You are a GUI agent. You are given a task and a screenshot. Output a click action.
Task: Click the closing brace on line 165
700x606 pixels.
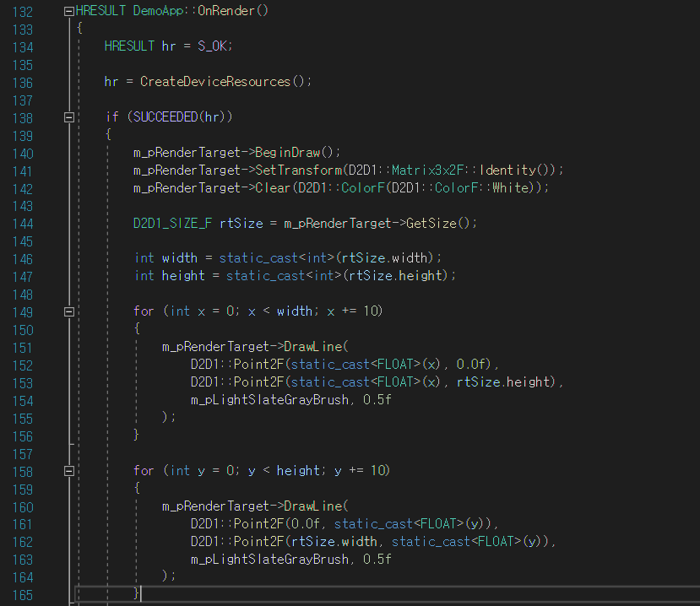pos(136,593)
